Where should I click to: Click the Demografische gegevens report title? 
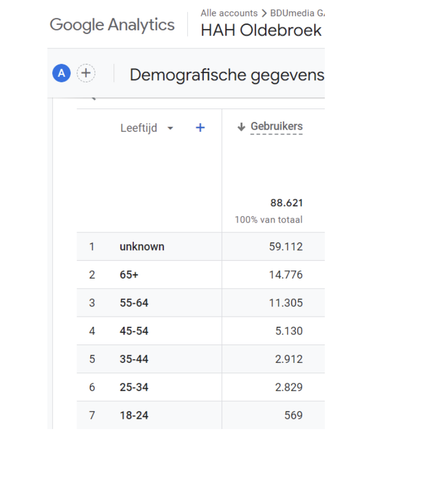point(227,75)
